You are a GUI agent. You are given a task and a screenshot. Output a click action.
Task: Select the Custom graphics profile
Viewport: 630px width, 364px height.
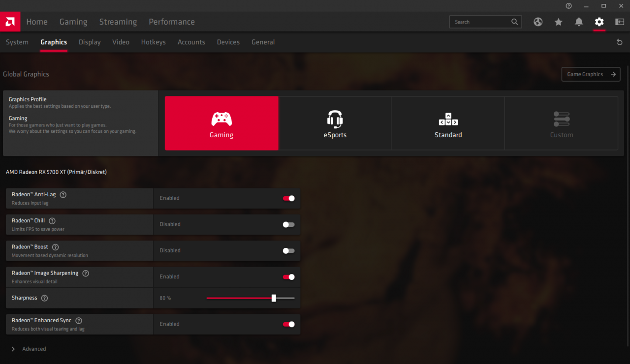pyautogui.click(x=561, y=123)
